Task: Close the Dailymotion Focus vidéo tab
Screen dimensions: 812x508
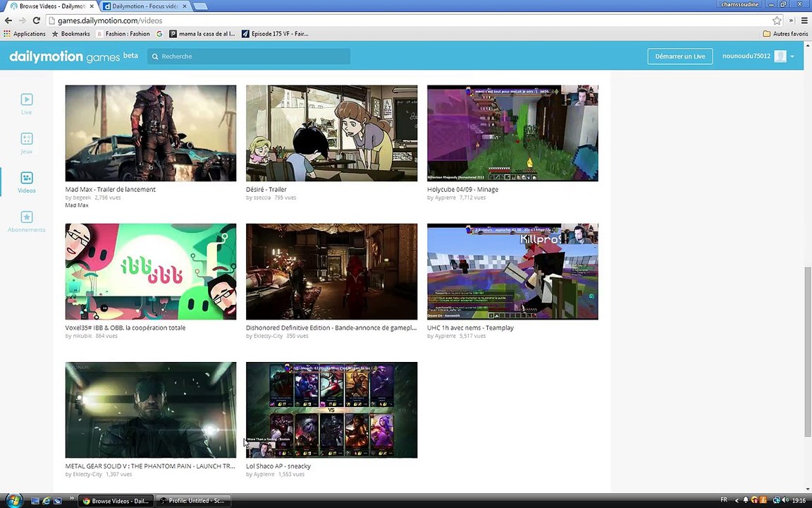Action: pos(185,6)
